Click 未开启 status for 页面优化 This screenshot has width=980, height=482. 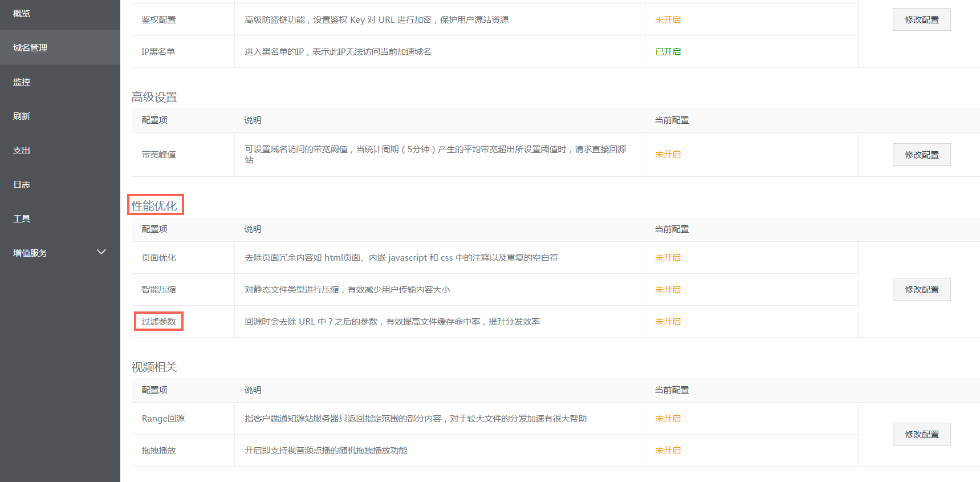point(668,257)
